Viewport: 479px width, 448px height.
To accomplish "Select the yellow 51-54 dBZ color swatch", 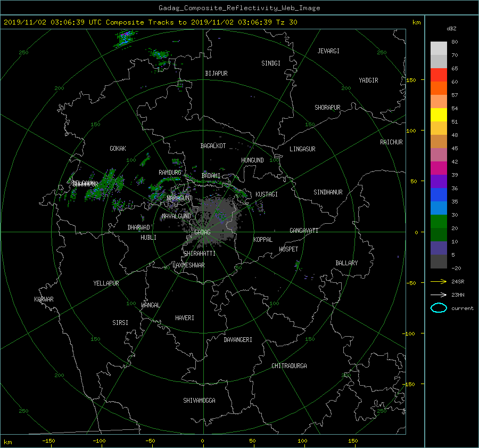I will [x=439, y=115].
